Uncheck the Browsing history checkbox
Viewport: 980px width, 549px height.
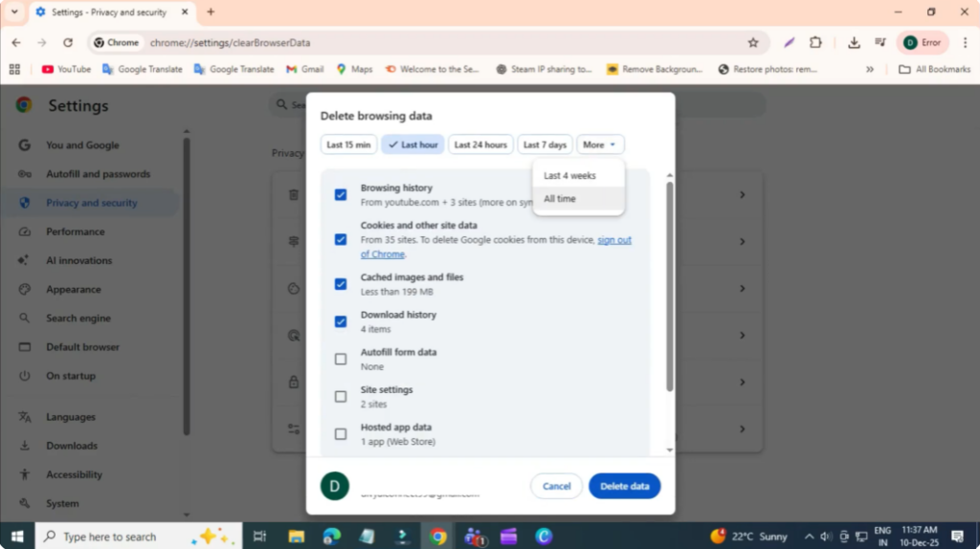click(341, 195)
